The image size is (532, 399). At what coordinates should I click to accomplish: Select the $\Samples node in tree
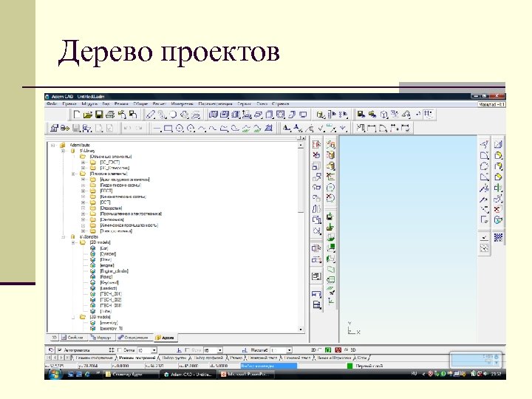click(x=89, y=237)
